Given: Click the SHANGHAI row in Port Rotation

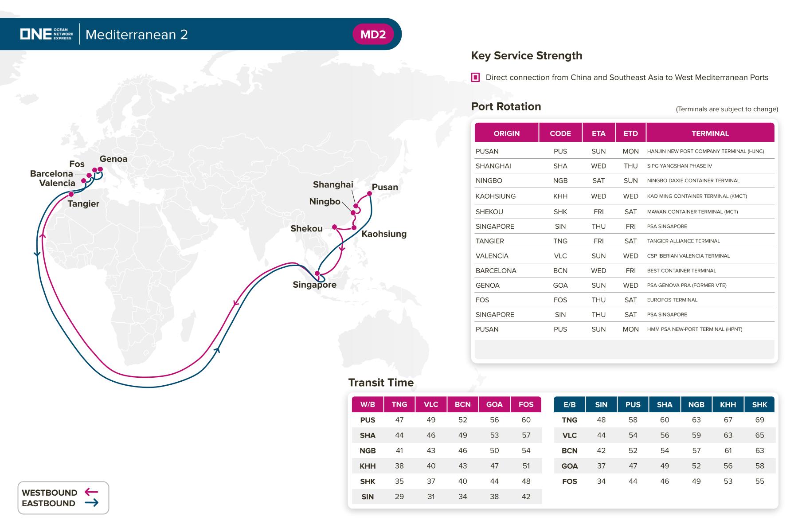Looking at the screenshot, I should point(493,166).
